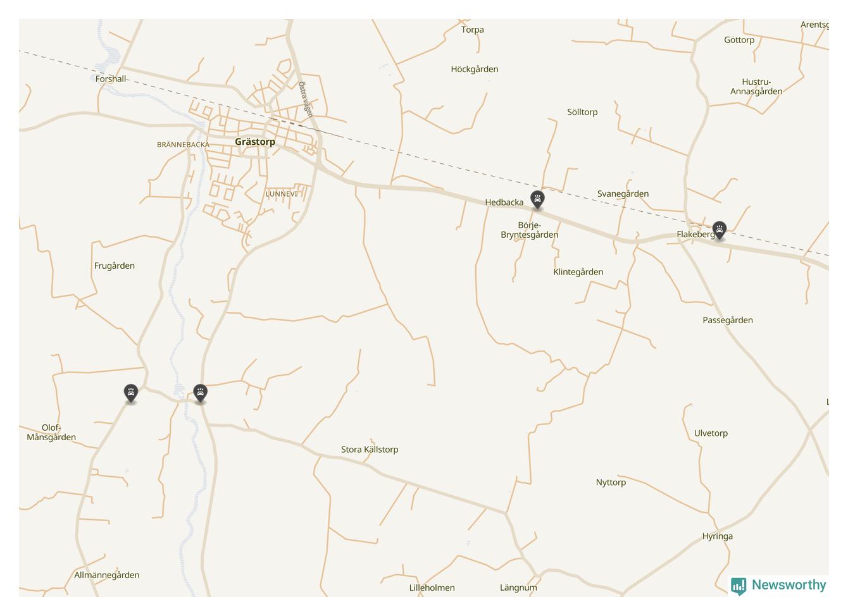Click the car marker near Hedbacka
Image resolution: width=848 pixels, height=616 pixels.
(x=537, y=200)
